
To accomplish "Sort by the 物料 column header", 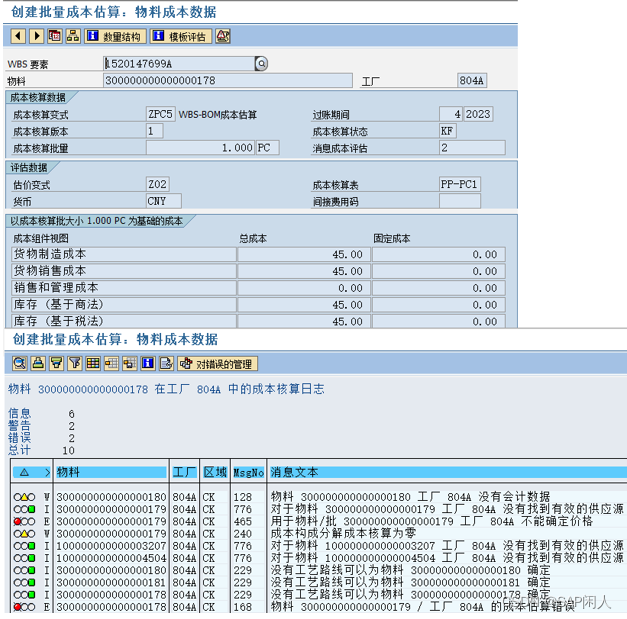I will click(111, 472).
